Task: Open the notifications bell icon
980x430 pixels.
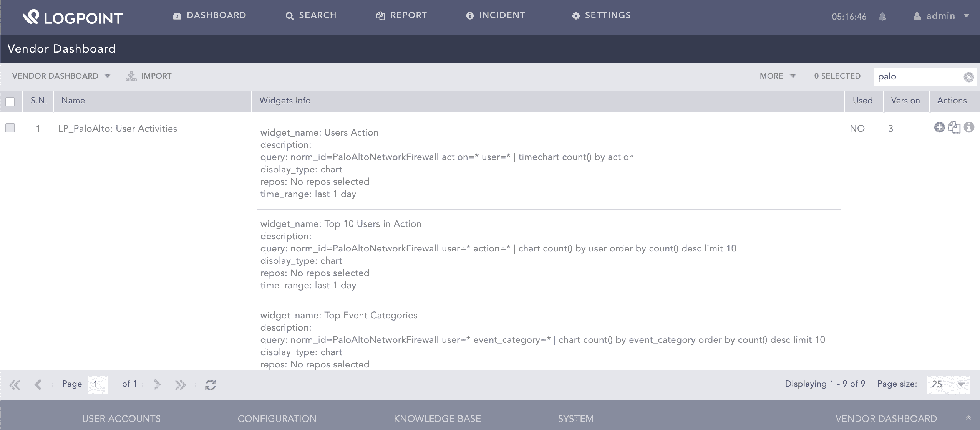Action: tap(882, 17)
